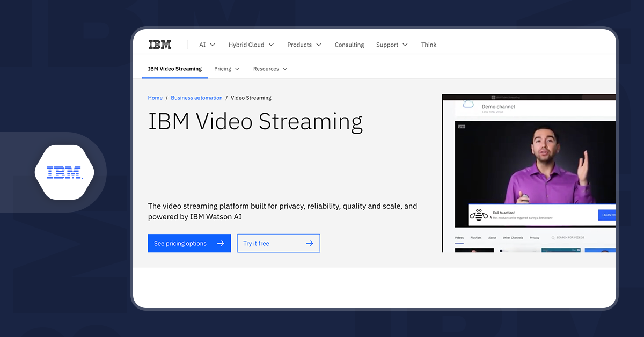Viewport: 644px width, 337px height.
Task: Click the IBM Video Streaming favicon in the demo header
Action: pyautogui.click(x=493, y=97)
